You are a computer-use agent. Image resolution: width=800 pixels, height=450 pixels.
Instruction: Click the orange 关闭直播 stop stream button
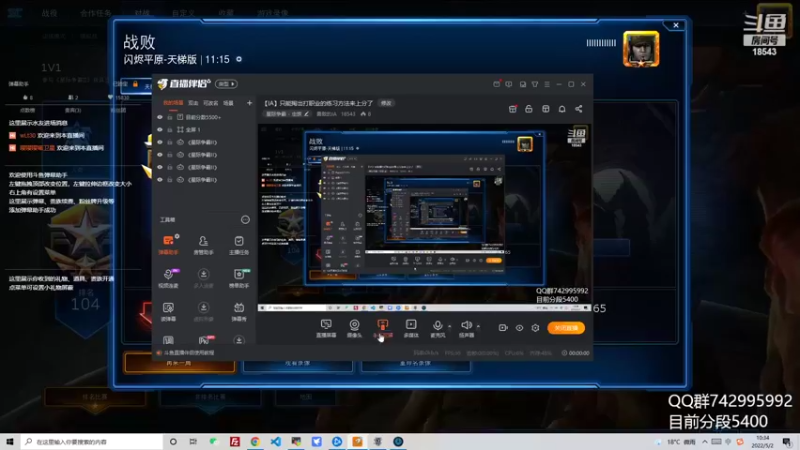click(x=566, y=328)
